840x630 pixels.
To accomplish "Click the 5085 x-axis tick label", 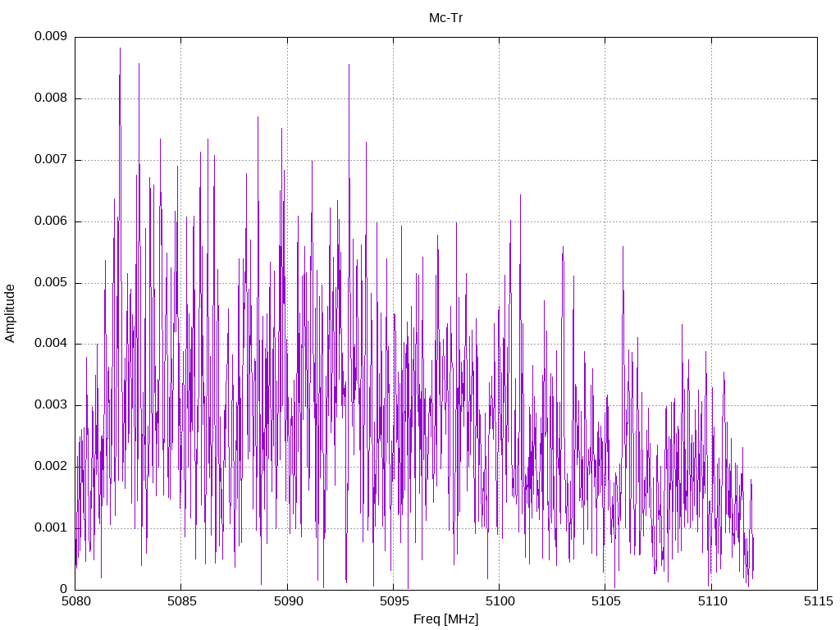I will coord(181,601).
